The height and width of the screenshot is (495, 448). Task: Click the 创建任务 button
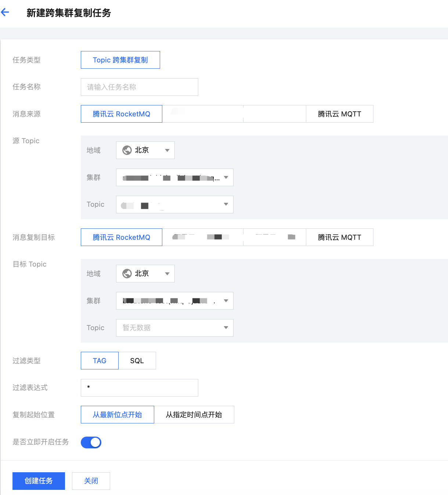39,481
